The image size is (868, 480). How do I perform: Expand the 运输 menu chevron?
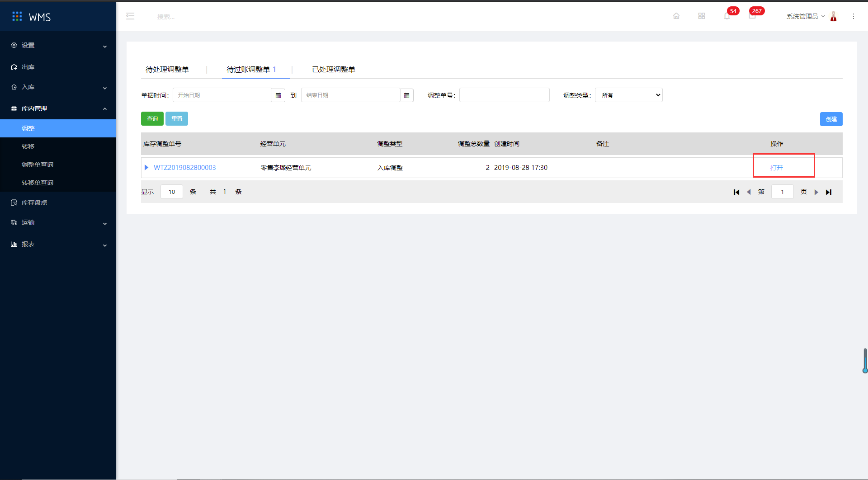point(105,223)
